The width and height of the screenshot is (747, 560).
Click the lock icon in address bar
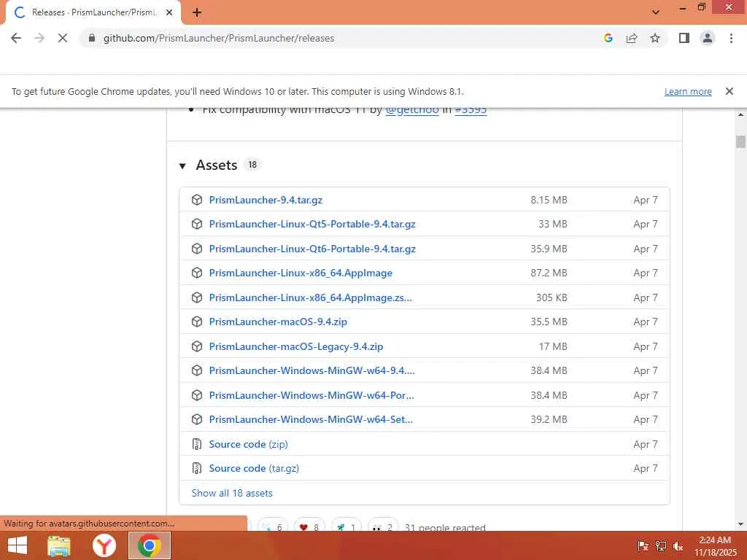(92, 38)
